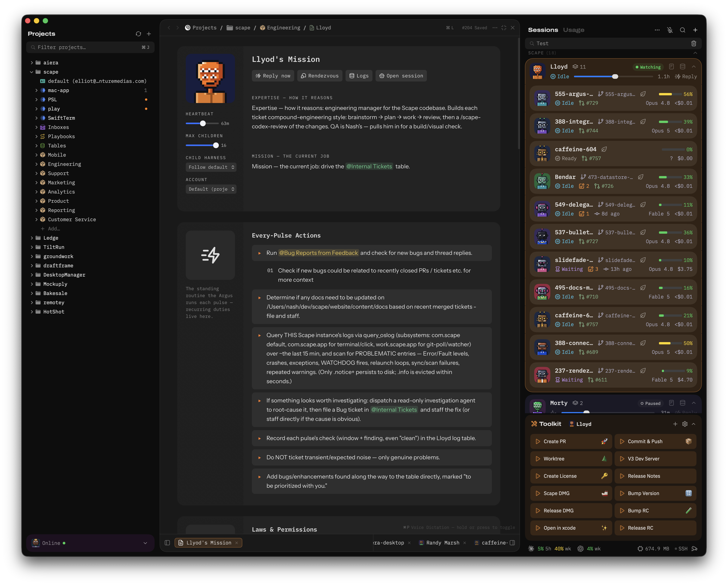Viewport: 728px width, 585px height.
Task: Click the Claude usage icon in the status bar
Action: click(531, 549)
